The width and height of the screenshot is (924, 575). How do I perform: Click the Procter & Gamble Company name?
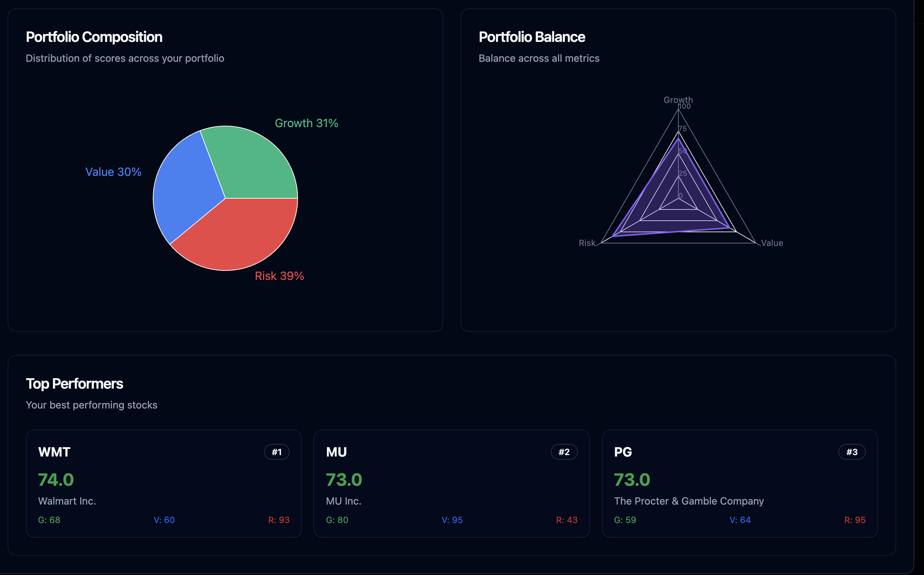pyautogui.click(x=688, y=501)
